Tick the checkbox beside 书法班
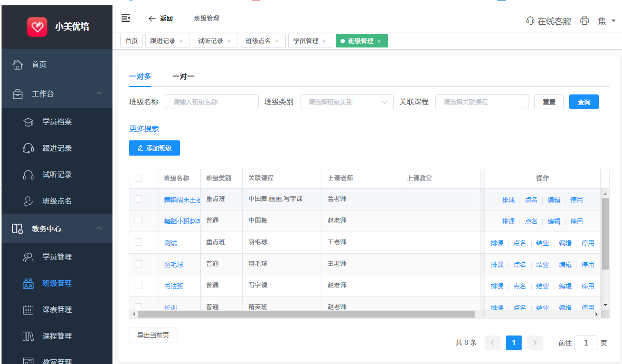 (138, 285)
